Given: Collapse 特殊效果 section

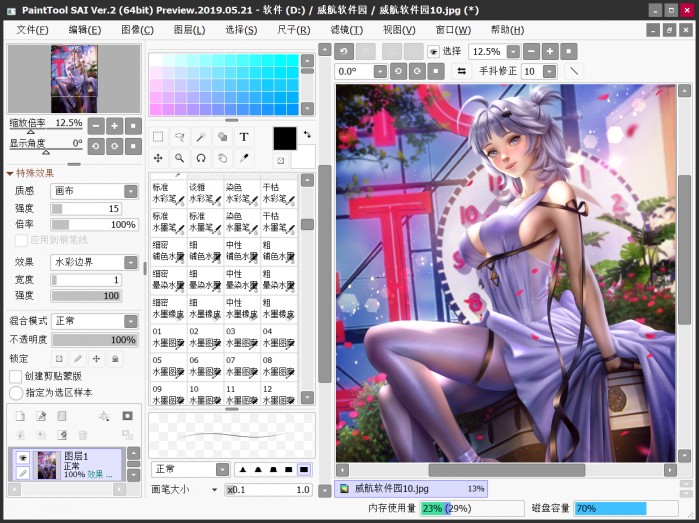Looking at the screenshot, I should point(10,173).
